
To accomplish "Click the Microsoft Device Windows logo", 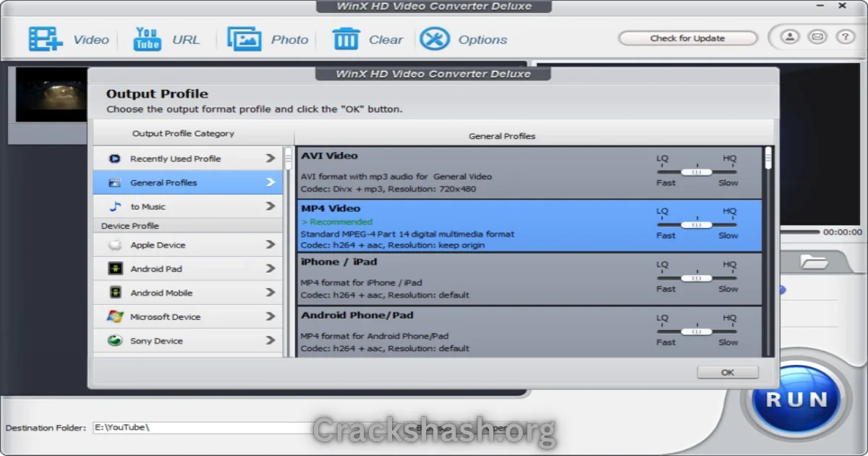I will tap(115, 316).
